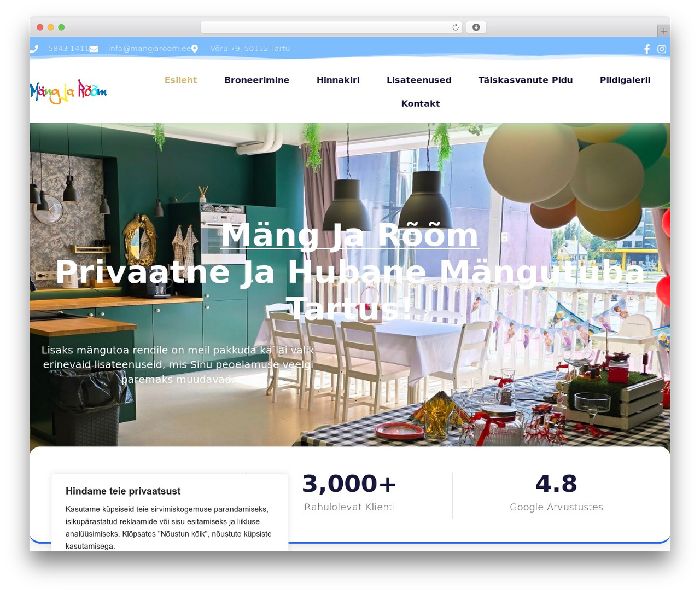
Task: Click the Mäng ja Rõõm logo
Action: click(x=68, y=91)
